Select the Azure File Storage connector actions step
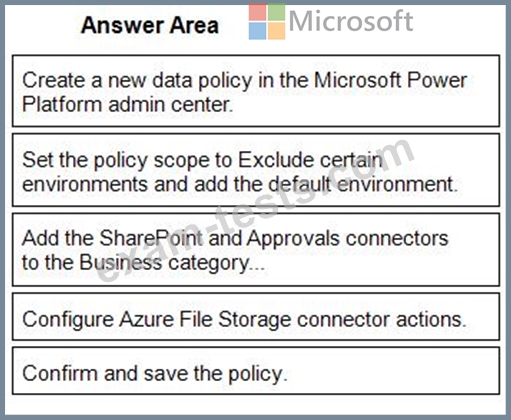 pos(256,317)
